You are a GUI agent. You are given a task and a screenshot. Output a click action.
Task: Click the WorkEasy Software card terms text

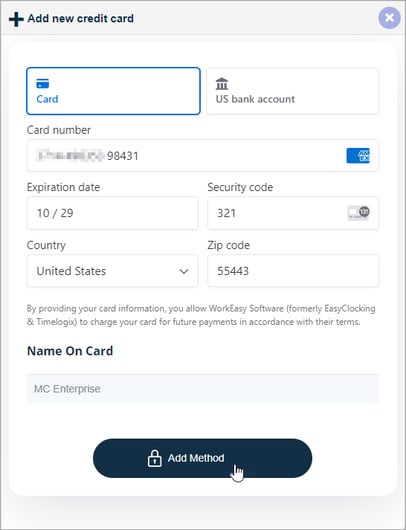coord(201,315)
